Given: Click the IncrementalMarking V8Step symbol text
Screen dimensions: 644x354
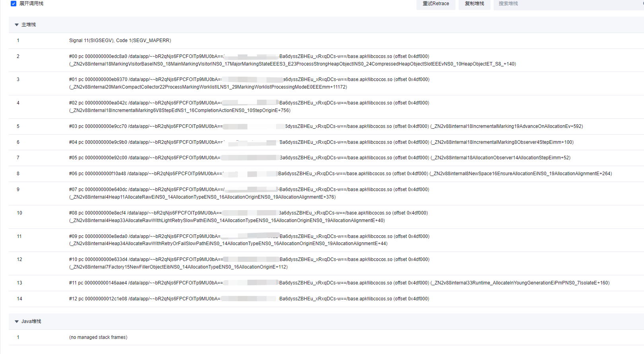Looking at the screenshot, I should pos(180,110).
